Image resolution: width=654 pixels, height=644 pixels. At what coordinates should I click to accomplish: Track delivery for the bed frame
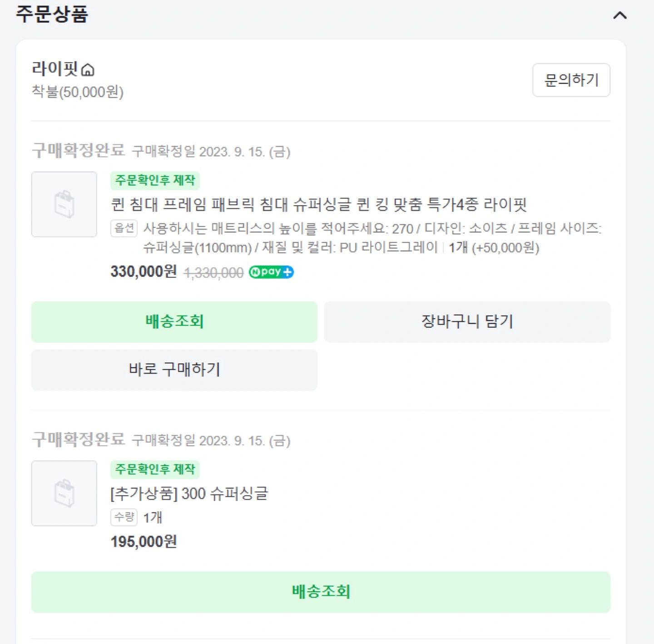tap(174, 322)
